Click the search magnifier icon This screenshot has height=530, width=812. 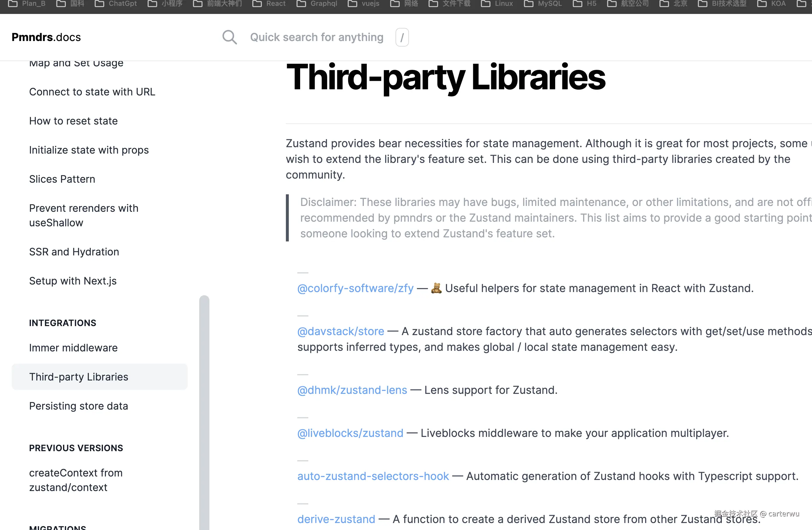[229, 37]
